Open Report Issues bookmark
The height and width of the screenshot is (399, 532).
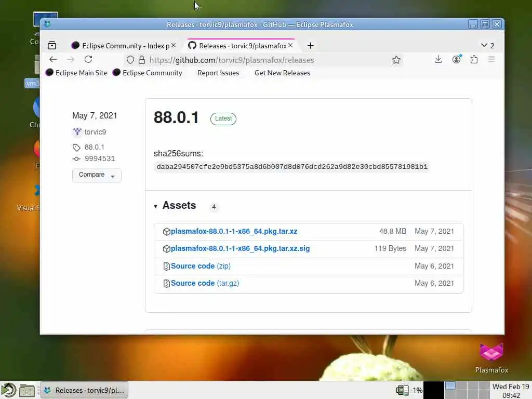click(x=218, y=73)
